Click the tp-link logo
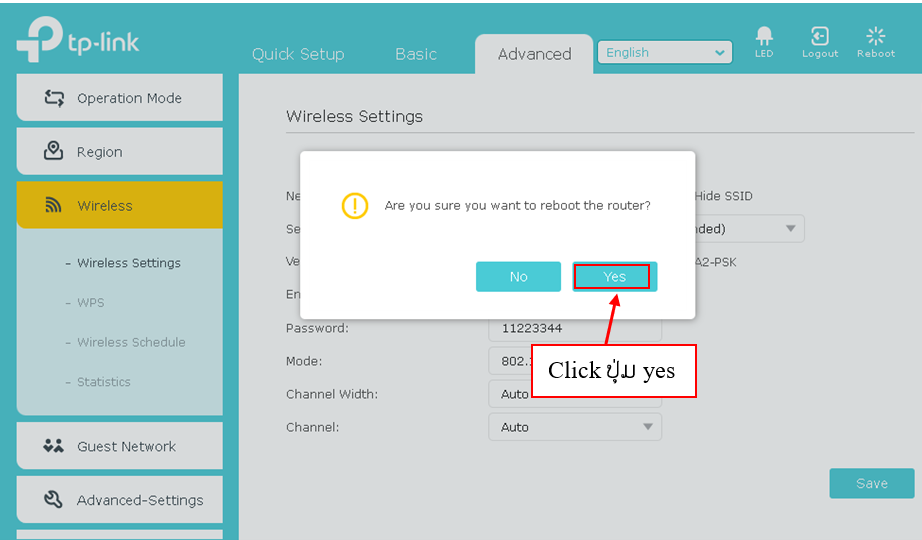 [78, 41]
